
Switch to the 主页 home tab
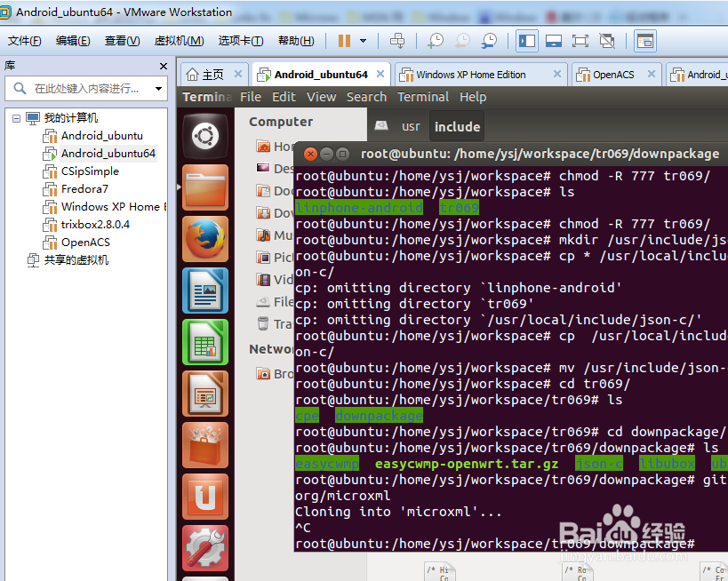point(205,75)
